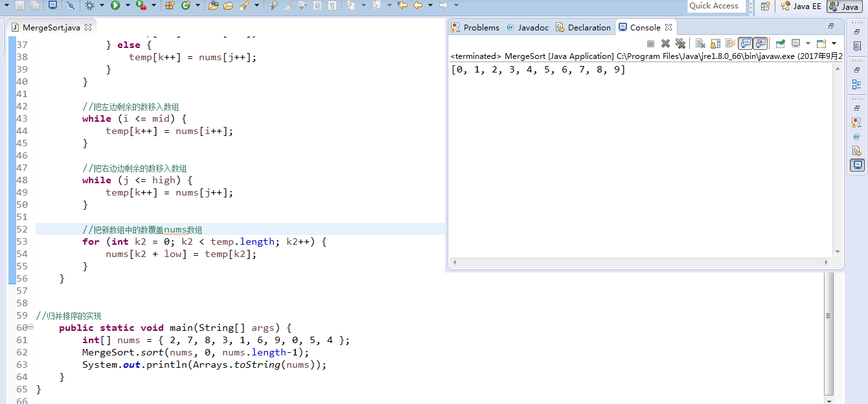The width and height of the screenshot is (868, 404).
Task: Open the minimized Problems view icon in right trim
Action: 856,122
